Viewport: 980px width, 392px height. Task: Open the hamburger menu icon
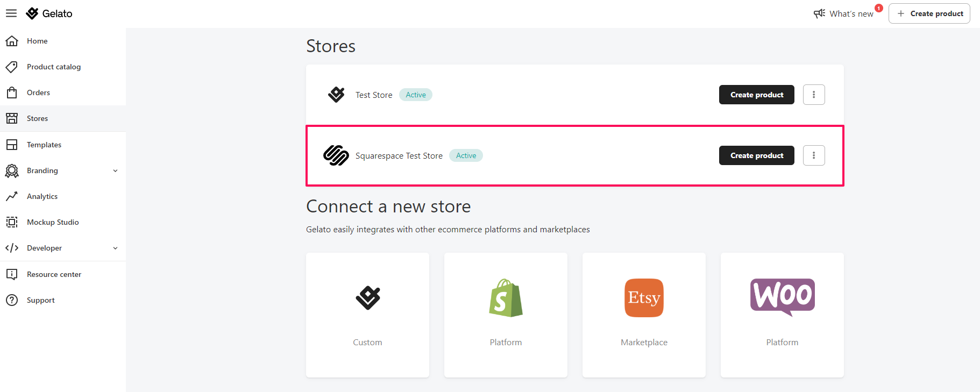click(x=11, y=13)
